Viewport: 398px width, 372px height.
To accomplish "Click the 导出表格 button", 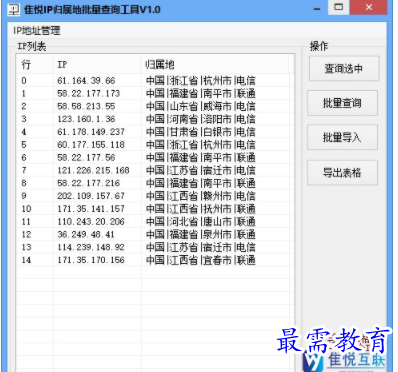I will click(342, 173).
